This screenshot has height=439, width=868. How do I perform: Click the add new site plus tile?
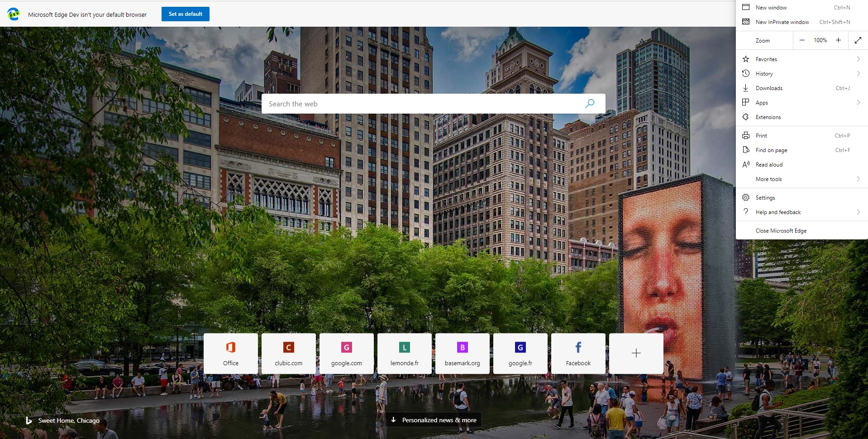pyautogui.click(x=636, y=353)
